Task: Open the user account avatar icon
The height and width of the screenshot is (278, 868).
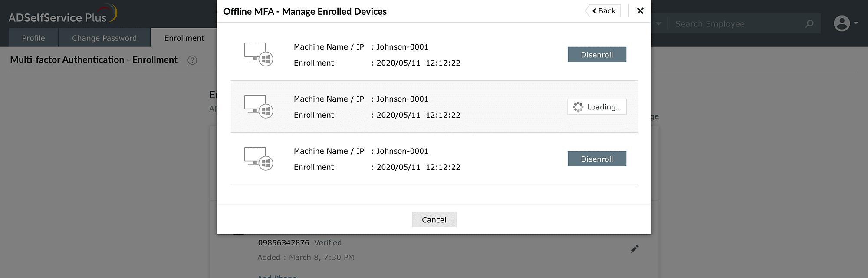Action: click(x=842, y=24)
